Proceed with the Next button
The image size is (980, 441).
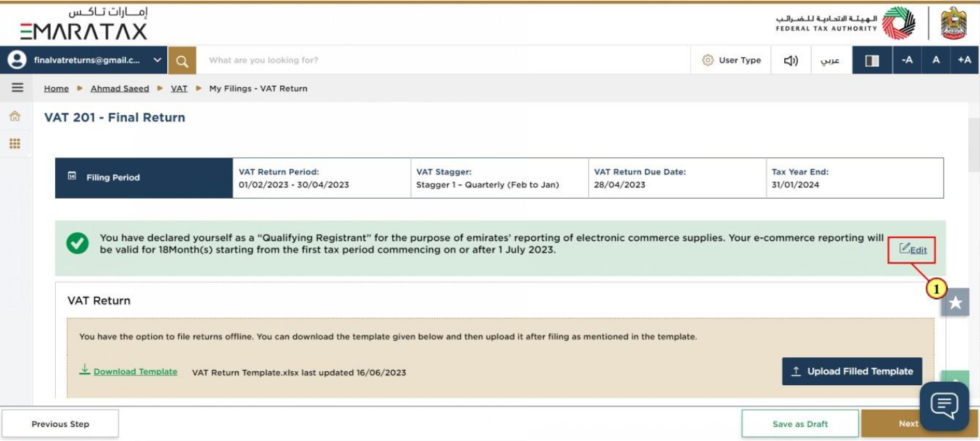(908, 424)
